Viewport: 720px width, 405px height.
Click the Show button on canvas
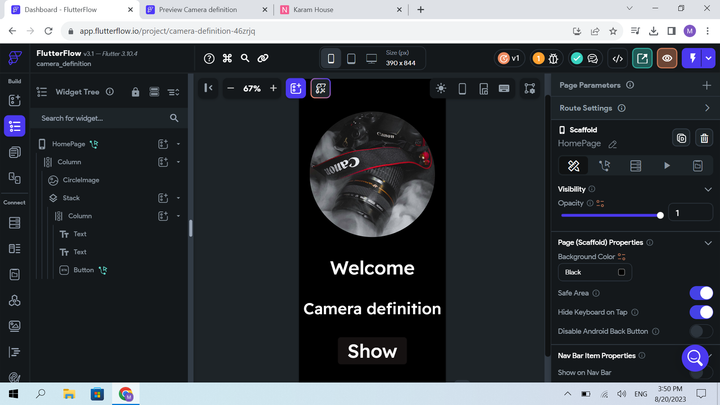pos(372,351)
